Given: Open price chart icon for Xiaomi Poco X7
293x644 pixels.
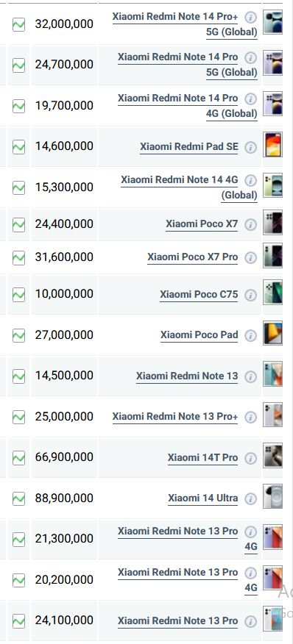Looking at the screenshot, I should 18,224.
